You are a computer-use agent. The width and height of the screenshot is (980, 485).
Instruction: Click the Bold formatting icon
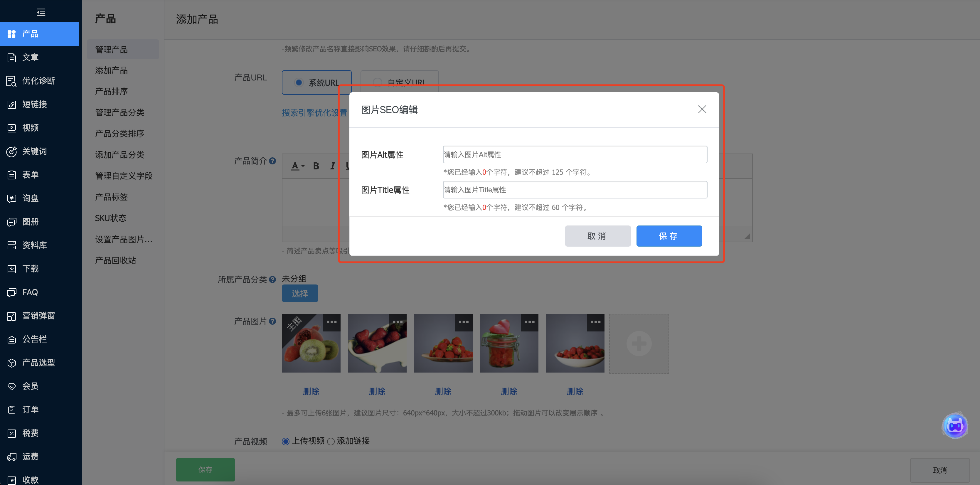pos(316,166)
